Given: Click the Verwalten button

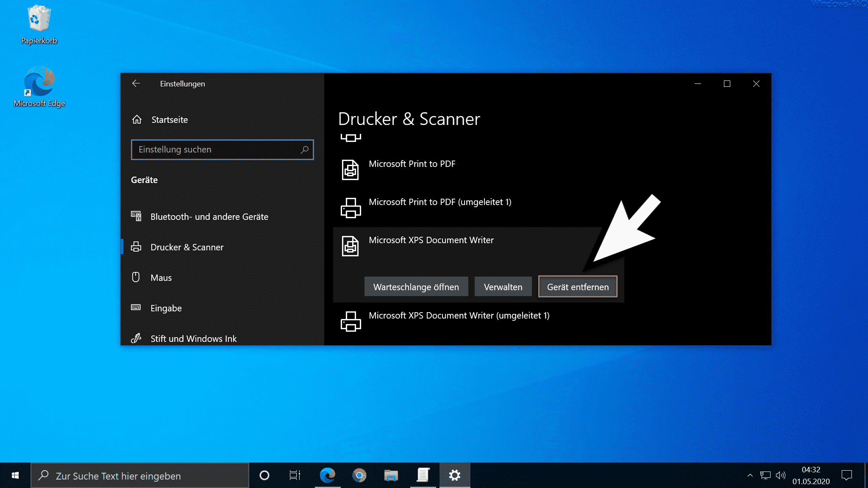Looking at the screenshot, I should click(503, 287).
